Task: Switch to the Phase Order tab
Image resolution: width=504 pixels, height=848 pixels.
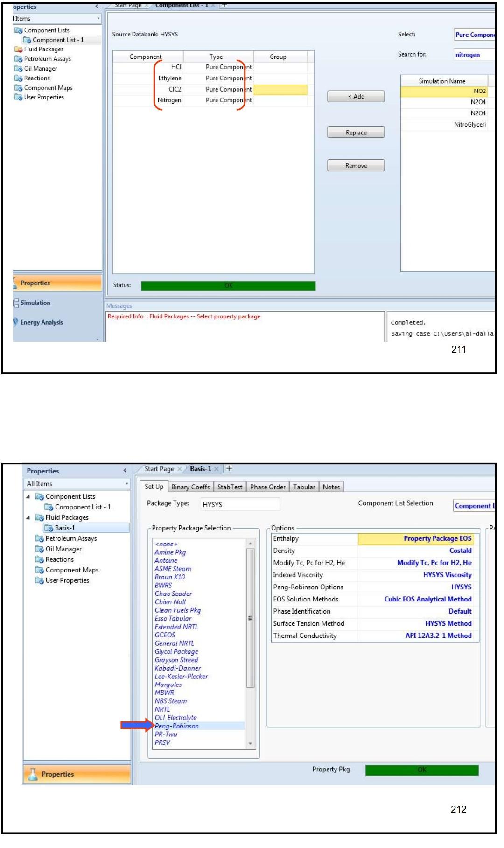Action: pos(267,487)
